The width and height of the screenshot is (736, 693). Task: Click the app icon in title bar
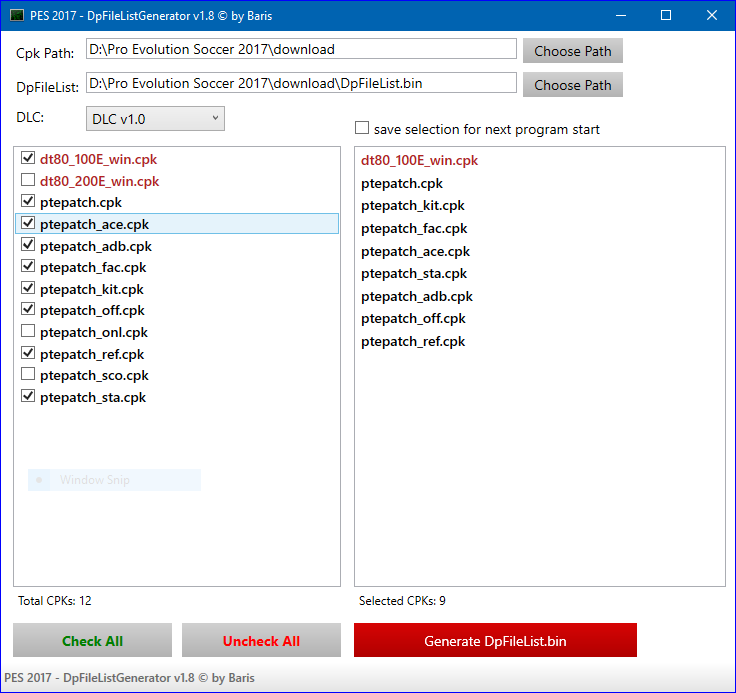click(17, 15)
